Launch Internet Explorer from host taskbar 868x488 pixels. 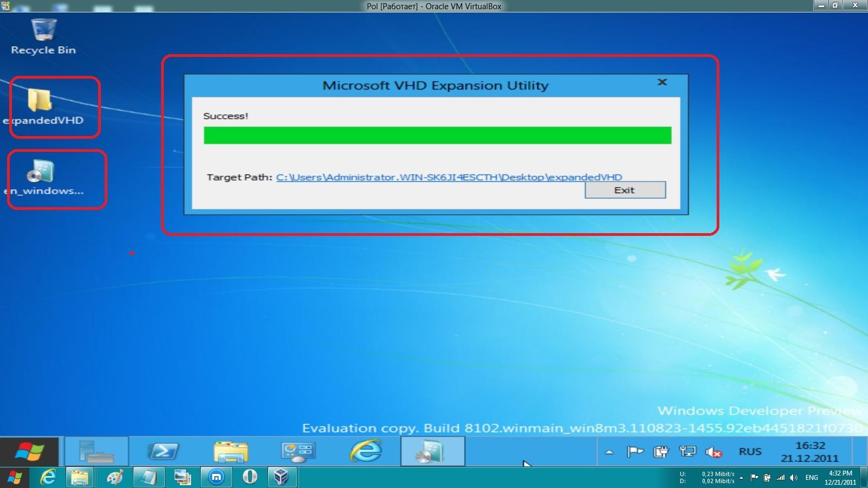point(48,477)
